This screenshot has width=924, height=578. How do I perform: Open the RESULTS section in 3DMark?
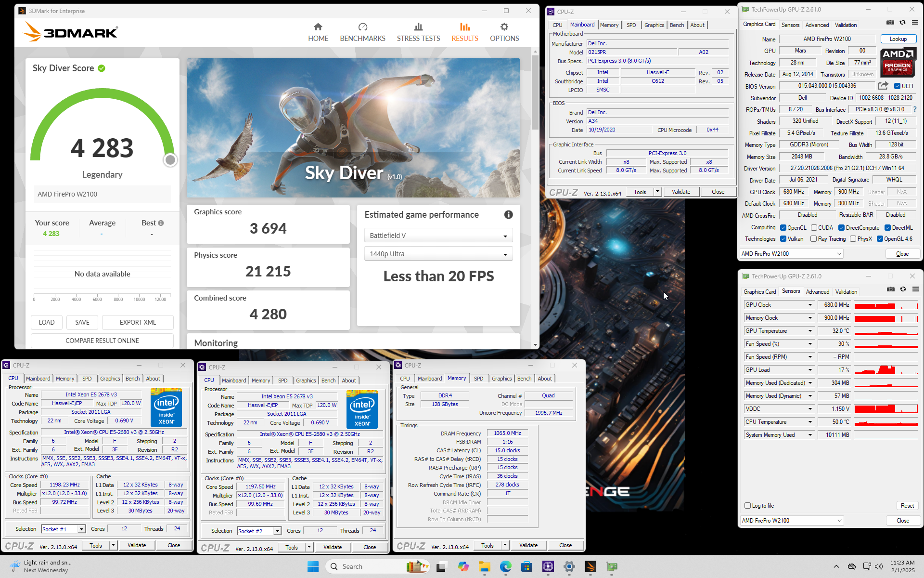click(465, 32)
